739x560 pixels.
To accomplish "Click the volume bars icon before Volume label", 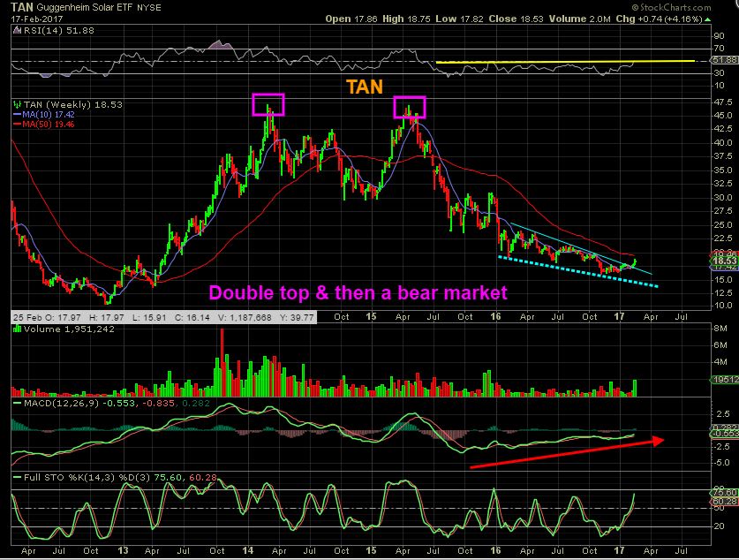I will click(x=18, y=329).
